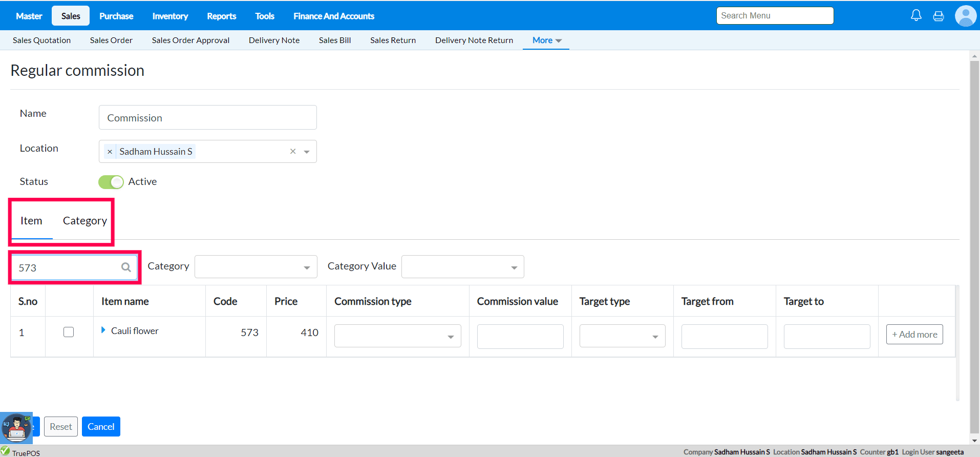Remove the Sadham Hussain S location tag

pyautogui.click(x=110, y=152)
